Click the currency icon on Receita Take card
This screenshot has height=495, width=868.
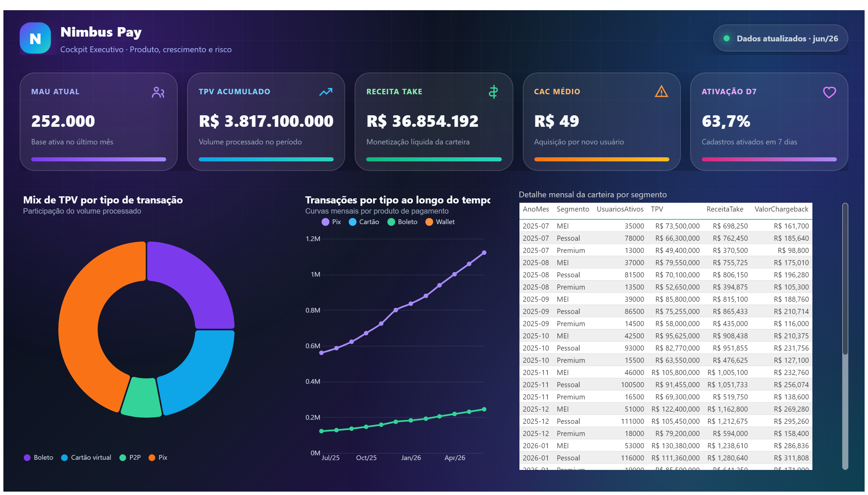click(x=493, y=92)
